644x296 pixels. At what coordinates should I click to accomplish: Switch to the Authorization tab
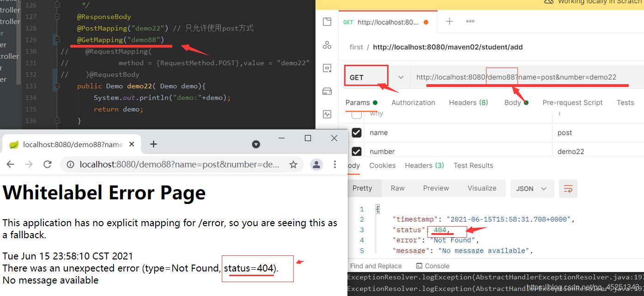coord(413,103)
